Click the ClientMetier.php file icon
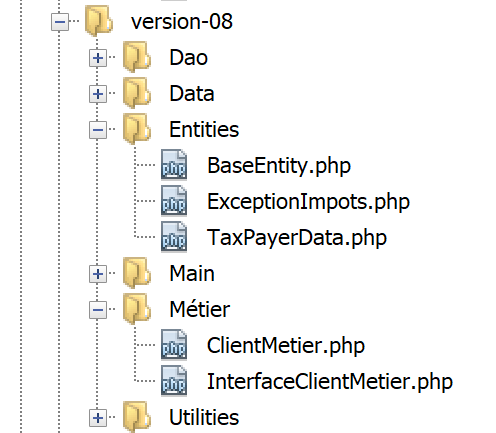The width and height of the screenshot is (496, 433). coord(174,345)
